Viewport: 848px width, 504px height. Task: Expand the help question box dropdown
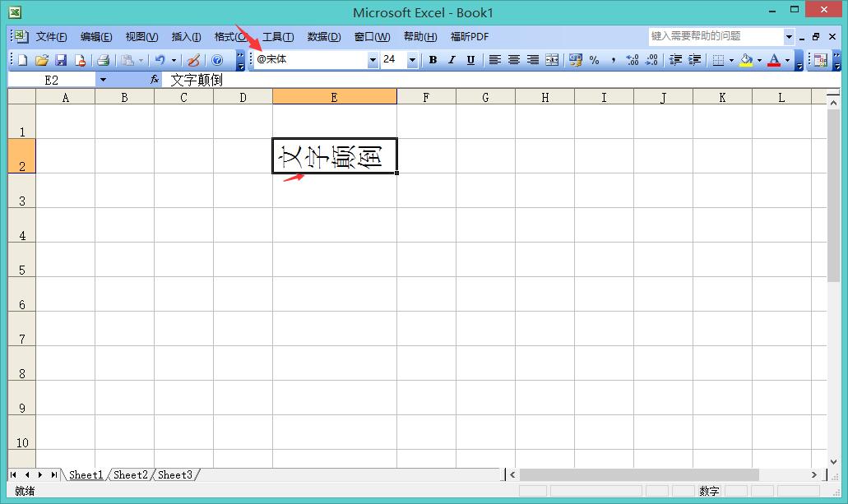(789, 37)
